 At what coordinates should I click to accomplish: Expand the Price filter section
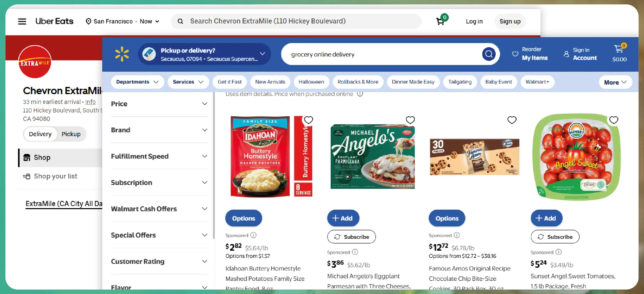pos(159,104)
